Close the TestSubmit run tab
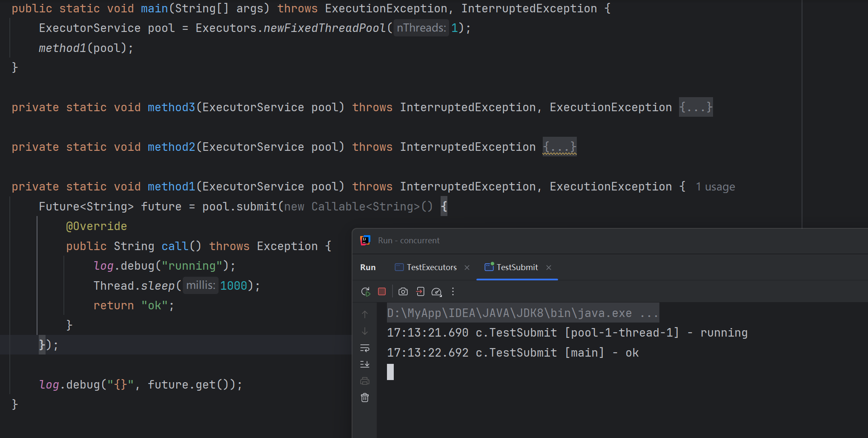 [x=549, y=268]
